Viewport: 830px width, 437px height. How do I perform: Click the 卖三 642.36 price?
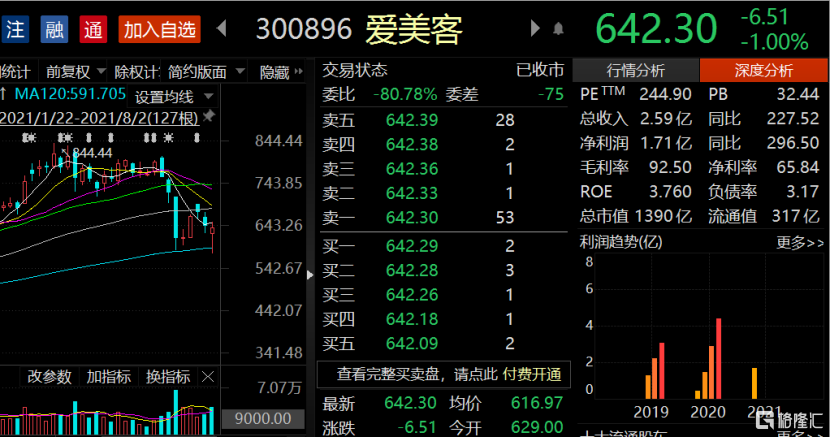(412, 169)
